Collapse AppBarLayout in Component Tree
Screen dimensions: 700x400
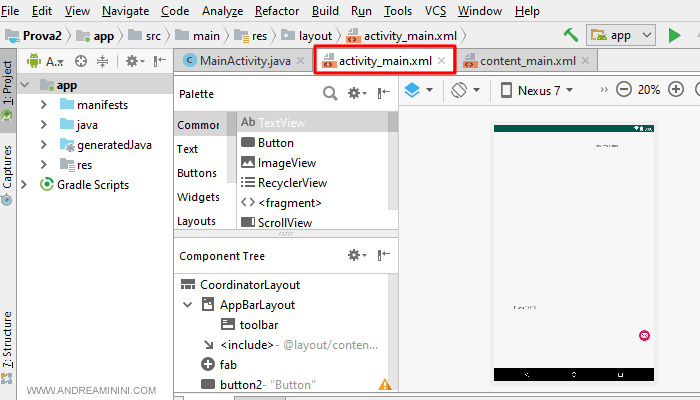188,305
